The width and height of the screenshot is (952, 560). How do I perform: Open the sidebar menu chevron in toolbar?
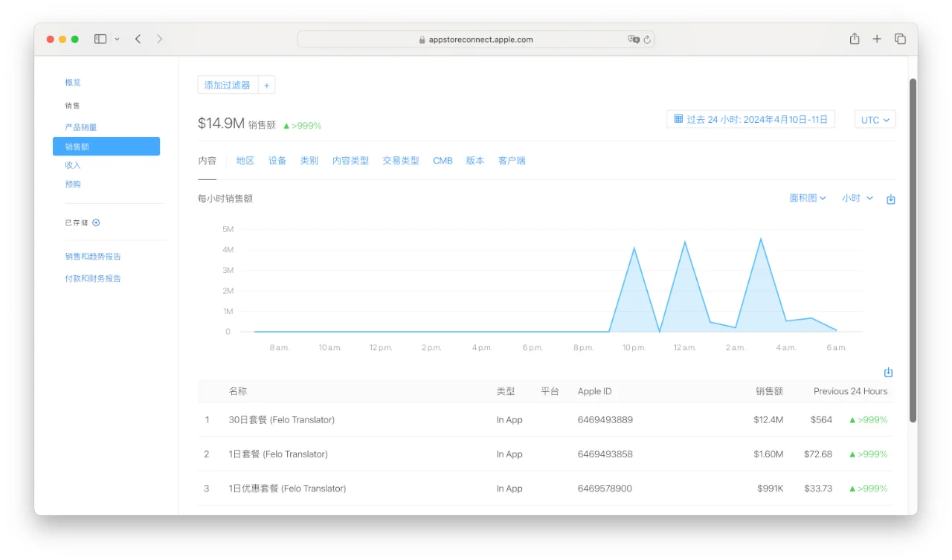point(117,39)
